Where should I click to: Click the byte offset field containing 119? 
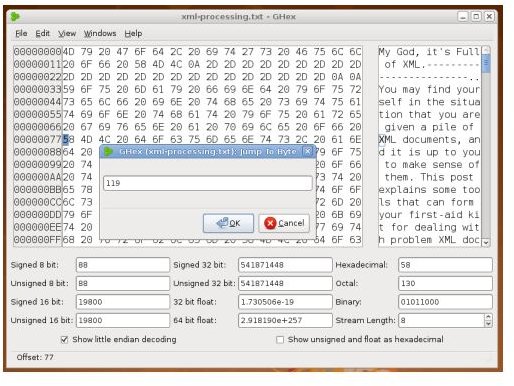click(208, 183)
